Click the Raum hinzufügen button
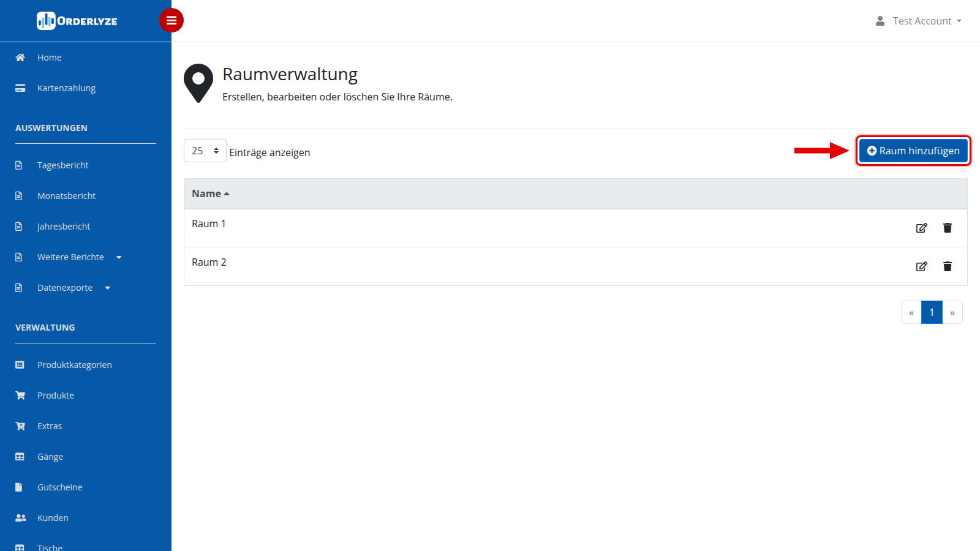 click(913, 151)
